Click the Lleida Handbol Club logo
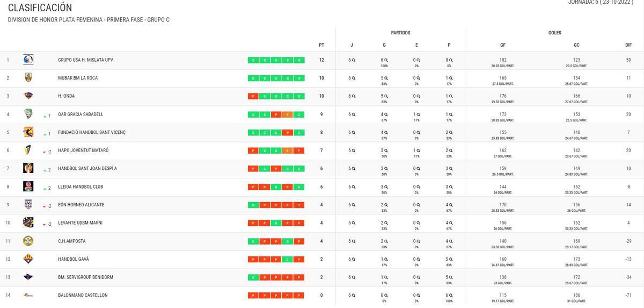This screenshot has width=644, height=308. [x=28, y=187]
